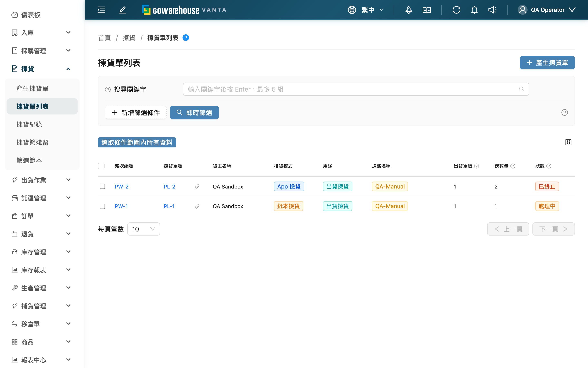Expand the 庫存管理 sidebar menu
The image size is (588, 368).
coord(42,252)
